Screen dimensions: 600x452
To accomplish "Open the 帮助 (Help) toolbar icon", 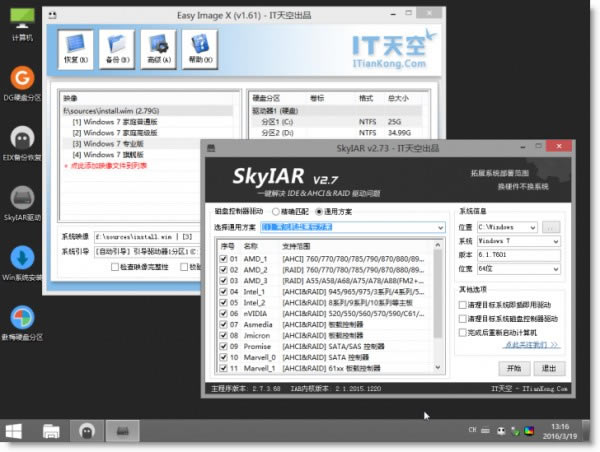I will [200, 49].
